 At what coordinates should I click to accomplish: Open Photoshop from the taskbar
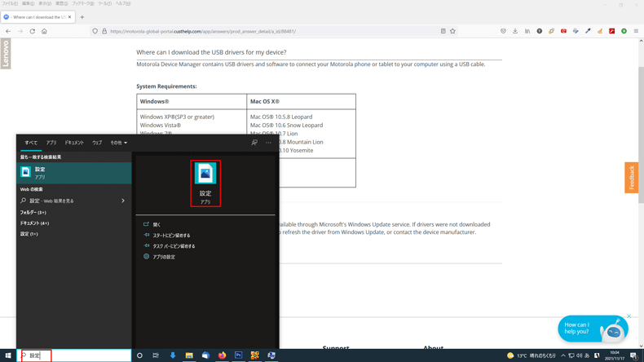238,355
